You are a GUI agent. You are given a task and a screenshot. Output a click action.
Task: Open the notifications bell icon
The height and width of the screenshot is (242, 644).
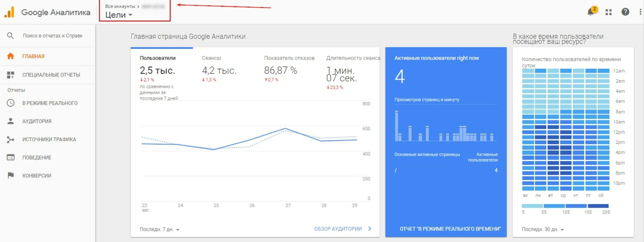(591, 12)
